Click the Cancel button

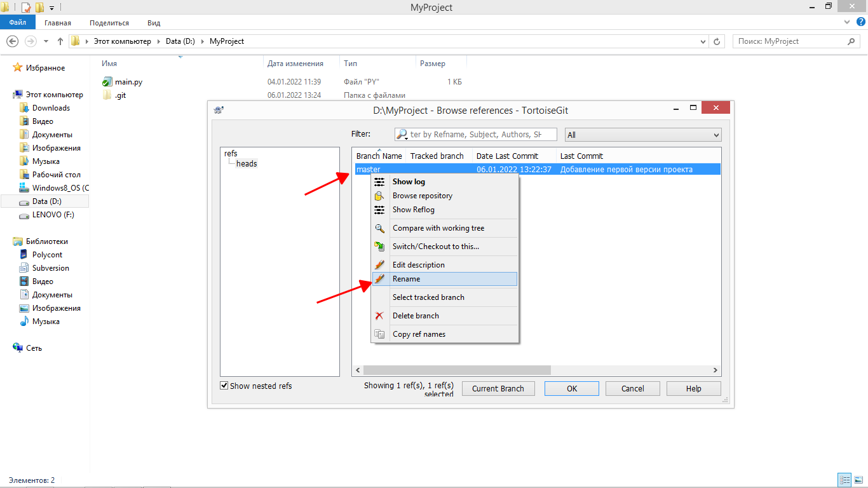pos(632,389)
